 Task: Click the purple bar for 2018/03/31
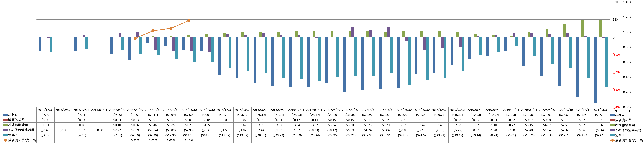pos(388,32)
